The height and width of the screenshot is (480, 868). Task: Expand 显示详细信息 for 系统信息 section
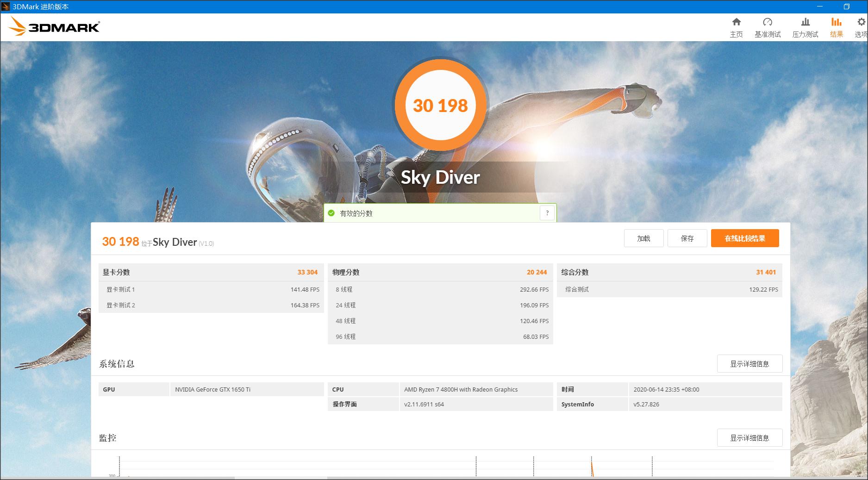tap(749, 364)
